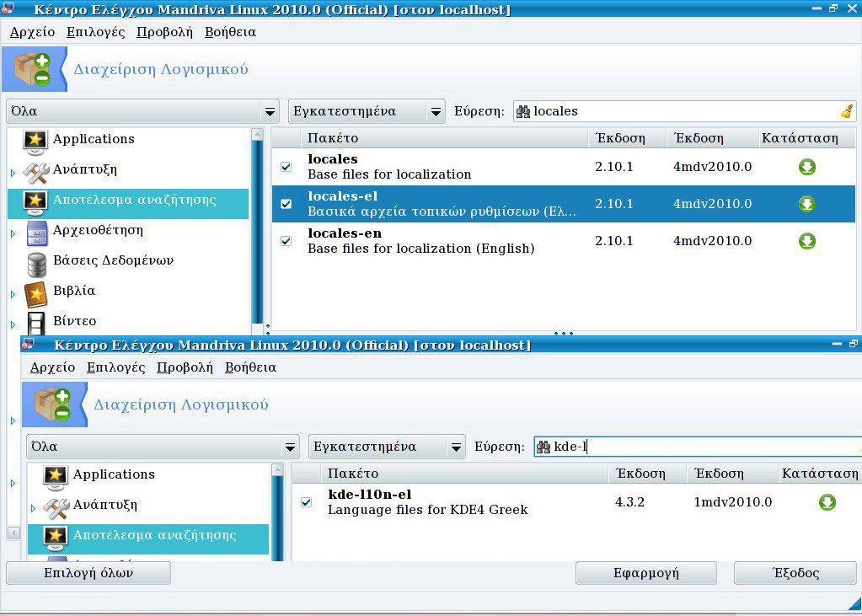
Task: Click search field containing 'kde-l'
Action: [697, 447]
